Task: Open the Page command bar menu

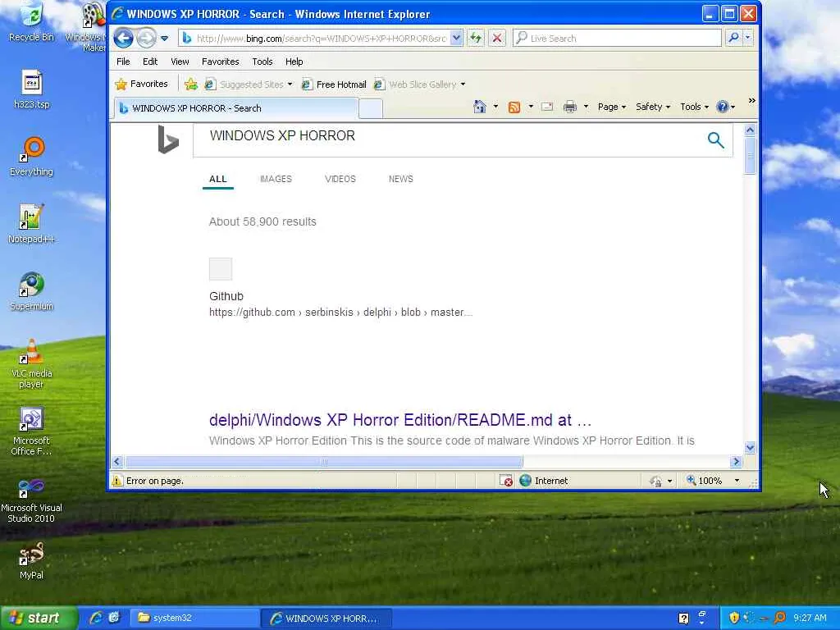Action: pos(611,107)
